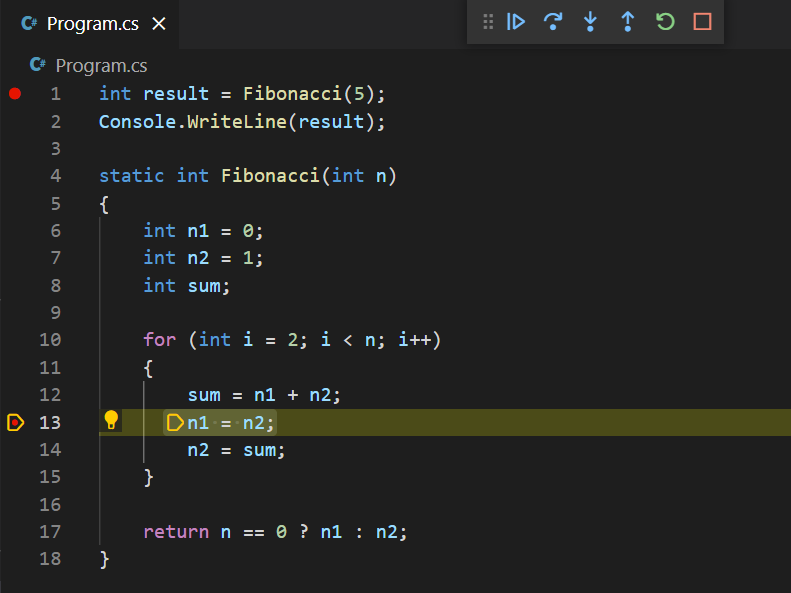Close the Program.cs tab
The width and height of the screenshot is (791, 593).
pyautogui.click(x=159, y=24)
